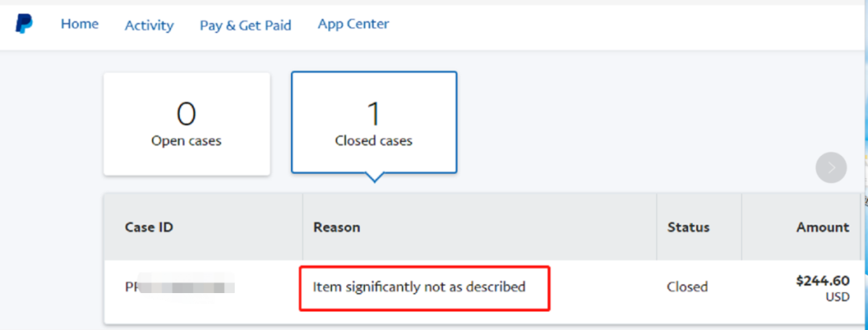Image resolution: width=868 pixels, height=330 pixels.
Task: Click the PayPal logo icon
Action: (x=24, y=25)
